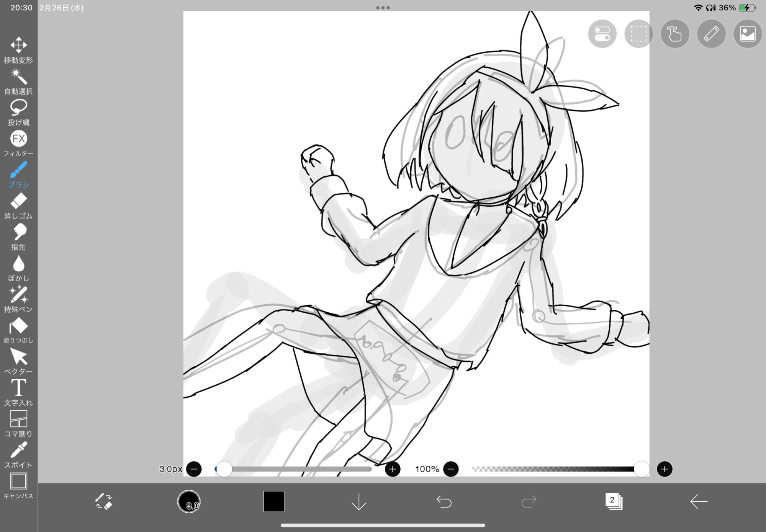Tap the 20:30 clock in status bar
The width and height of the screenshot is (766, 532).
coord(21,8)
